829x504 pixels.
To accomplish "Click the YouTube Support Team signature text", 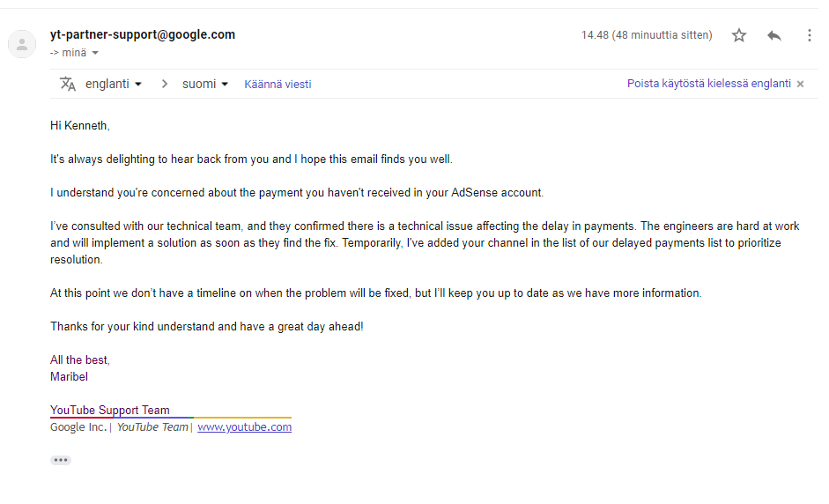I will coord(110,410).
